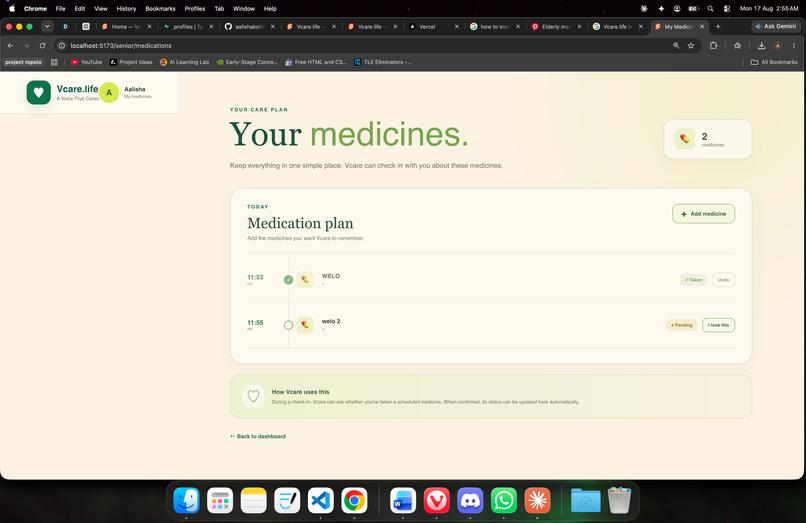Click the WELO medicine name
The width and height of the screenshot is (806, 523).
[x=331, y=276]
